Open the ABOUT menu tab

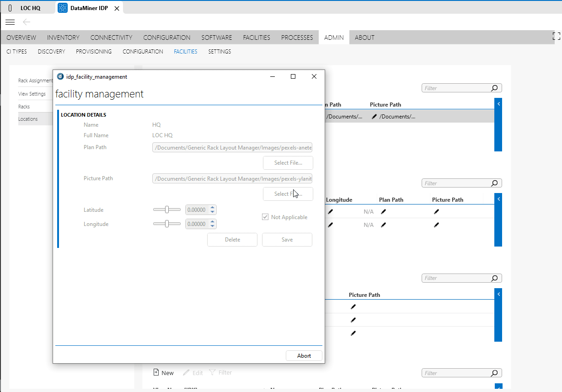[x=364, y=38]
